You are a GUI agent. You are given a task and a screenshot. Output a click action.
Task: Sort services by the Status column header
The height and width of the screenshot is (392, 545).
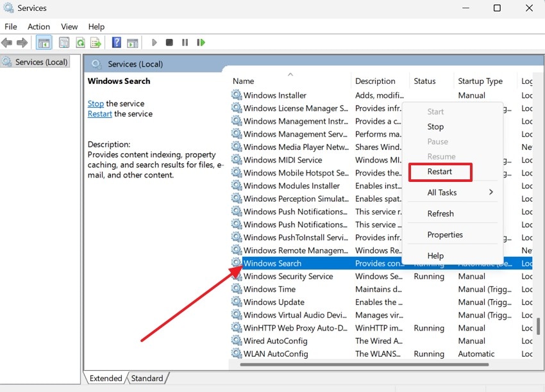point(424,81)
